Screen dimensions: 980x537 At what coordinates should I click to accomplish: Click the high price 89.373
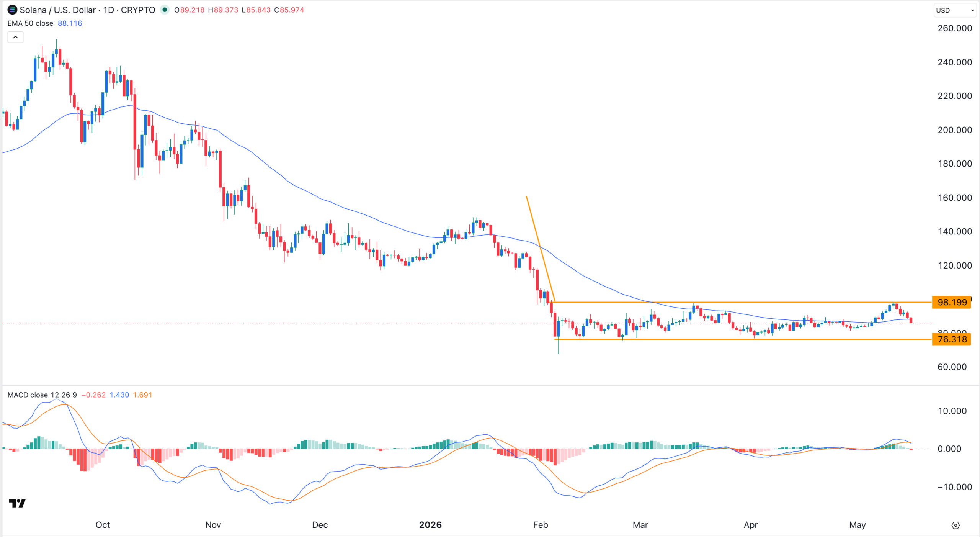pos(226,10)
